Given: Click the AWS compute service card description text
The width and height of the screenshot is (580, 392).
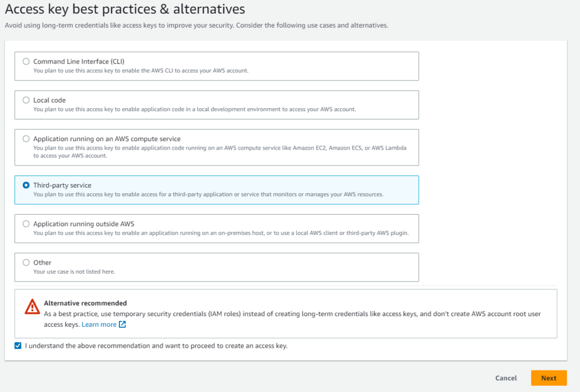Looking at the screenshot, I should (x=220, y=152).
